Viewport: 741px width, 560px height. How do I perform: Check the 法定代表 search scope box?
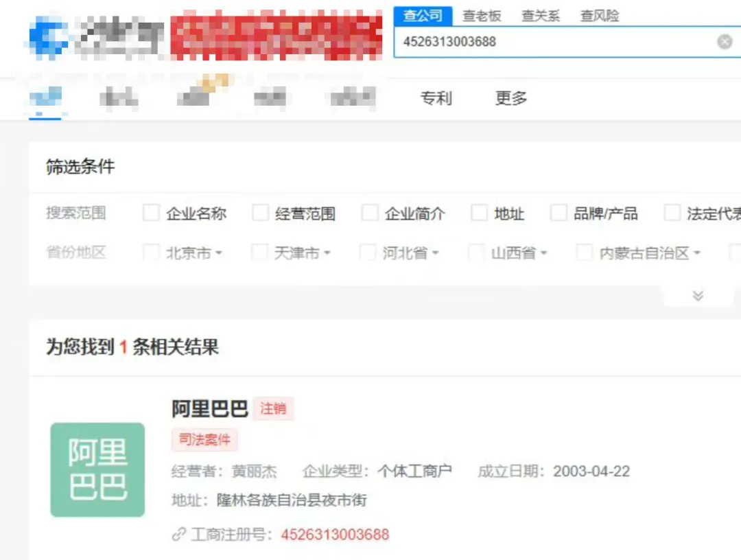tap(672, 213)
